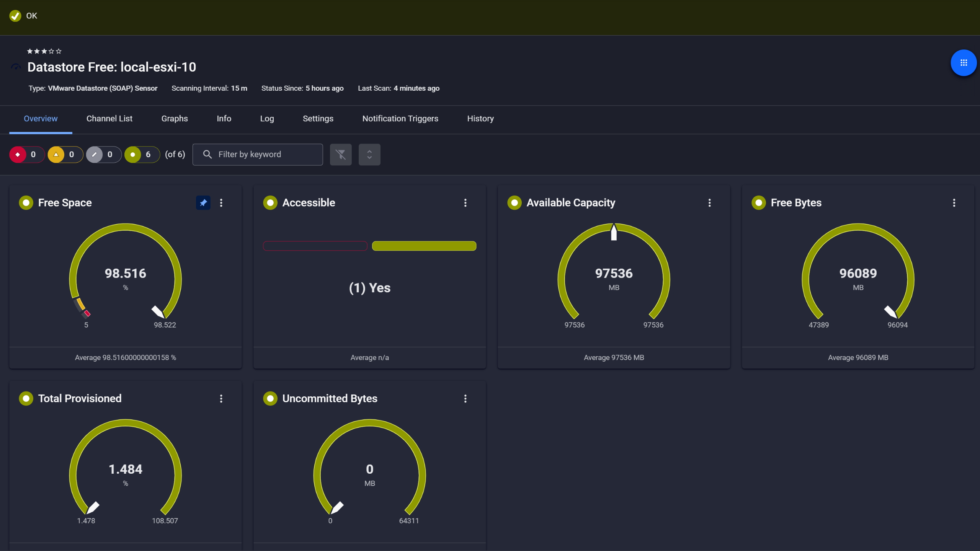
Task: Click Last Scan 4 minutes ago text
Action: click(399, 88)
